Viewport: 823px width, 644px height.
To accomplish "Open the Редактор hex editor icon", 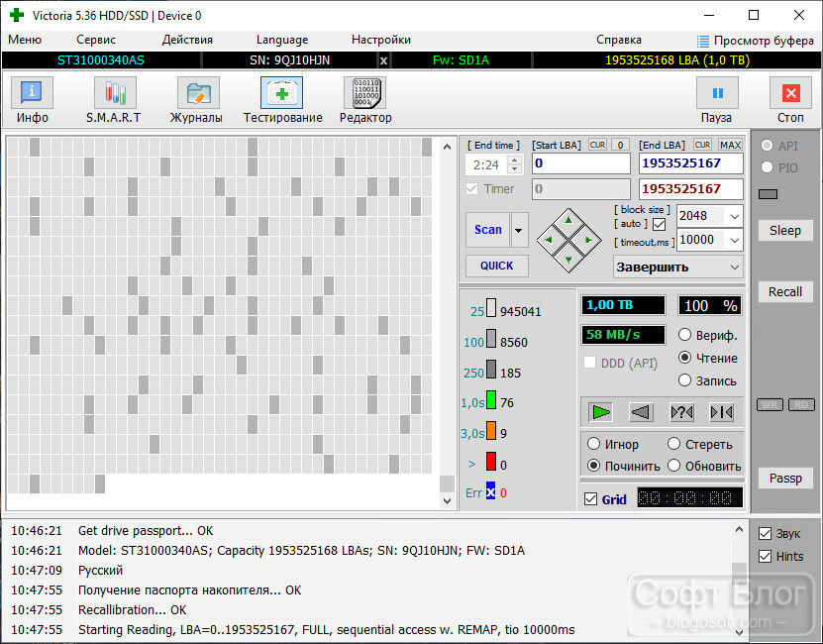I will pos(364,93).
